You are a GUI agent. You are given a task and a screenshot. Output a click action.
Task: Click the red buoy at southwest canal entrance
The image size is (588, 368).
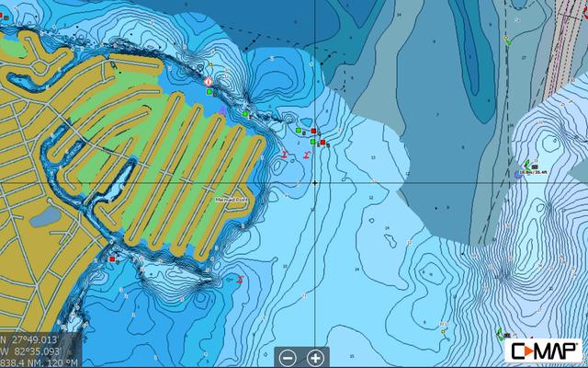coord(112,259)
